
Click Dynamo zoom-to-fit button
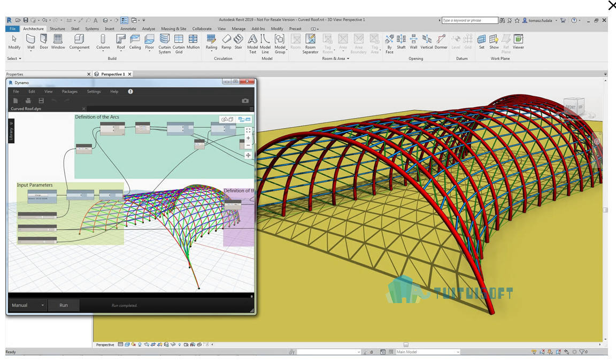(x=248, y=130)
